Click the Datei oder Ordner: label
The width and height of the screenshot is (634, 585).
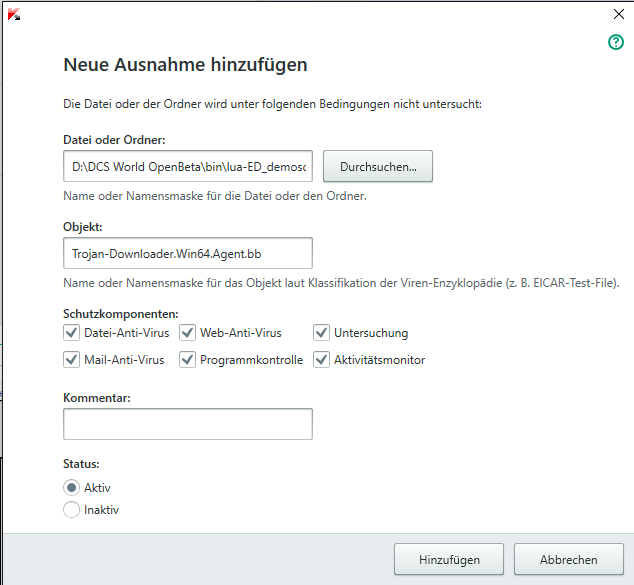[x=114, y=140]
